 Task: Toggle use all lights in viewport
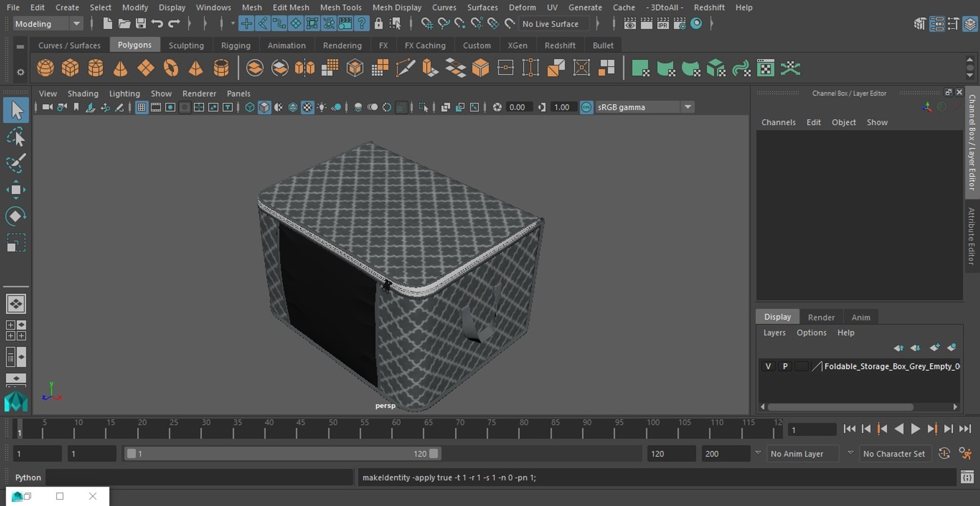click(x=322, y=107)
